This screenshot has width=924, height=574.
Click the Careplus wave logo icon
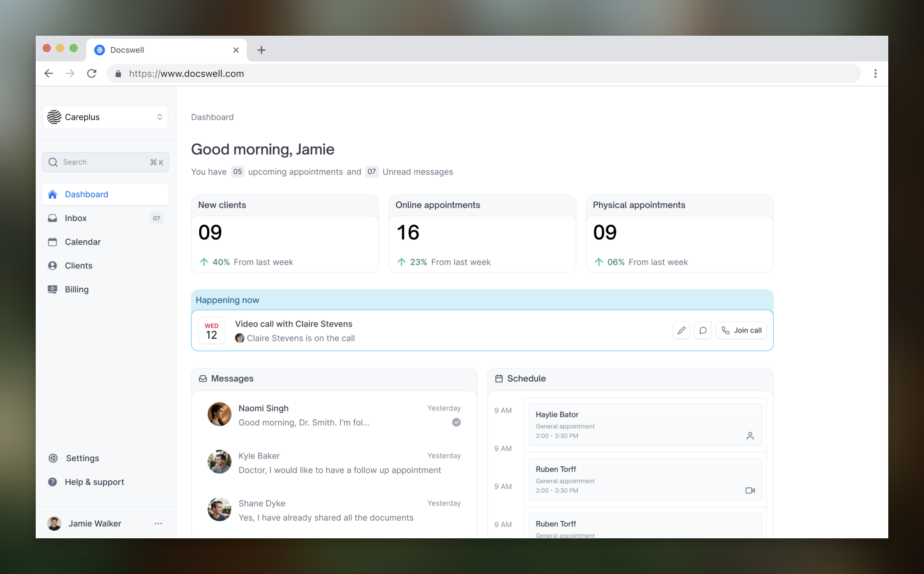pyautogui.click(x=54, y=117)
